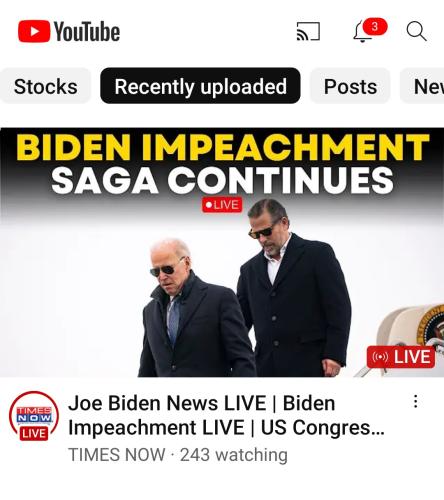Open the Cast to device icon
Image resolution: width=444 pixels, height=500 pixels.
point(308,31)
